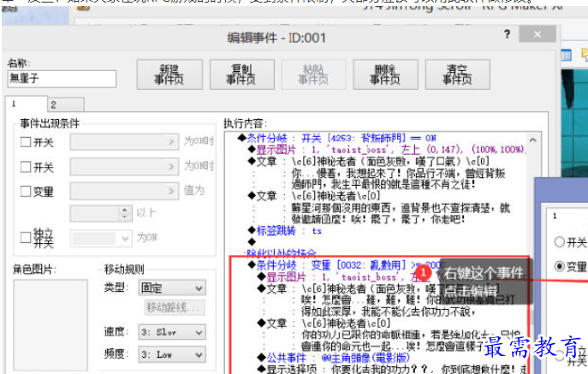Select the 标签跳转 ts command line
This screenshot has width=588, height=374.
(285, 231)
